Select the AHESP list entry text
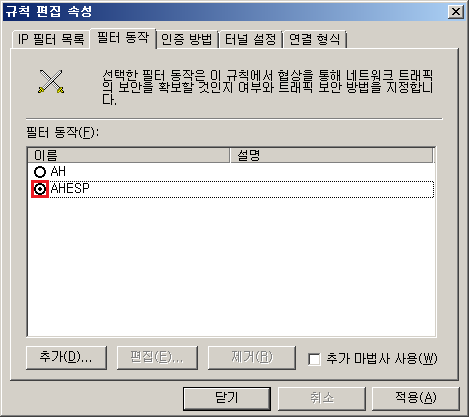The height and width of the screenshot is (417, 469). [70, 188]
